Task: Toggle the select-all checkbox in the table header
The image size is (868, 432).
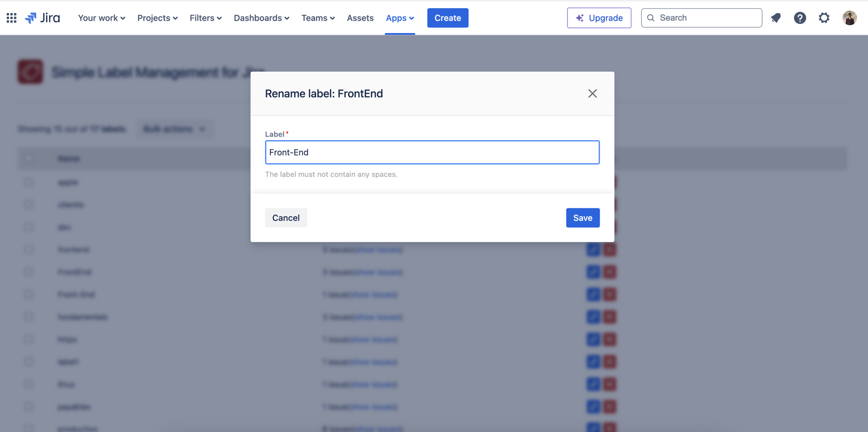Action: [x=29, y=158]
